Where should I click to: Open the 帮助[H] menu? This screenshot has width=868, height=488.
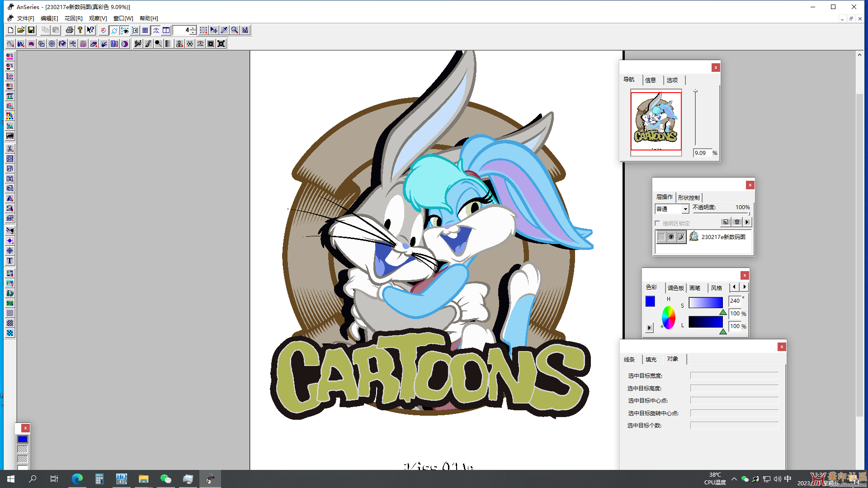[149, 19]
